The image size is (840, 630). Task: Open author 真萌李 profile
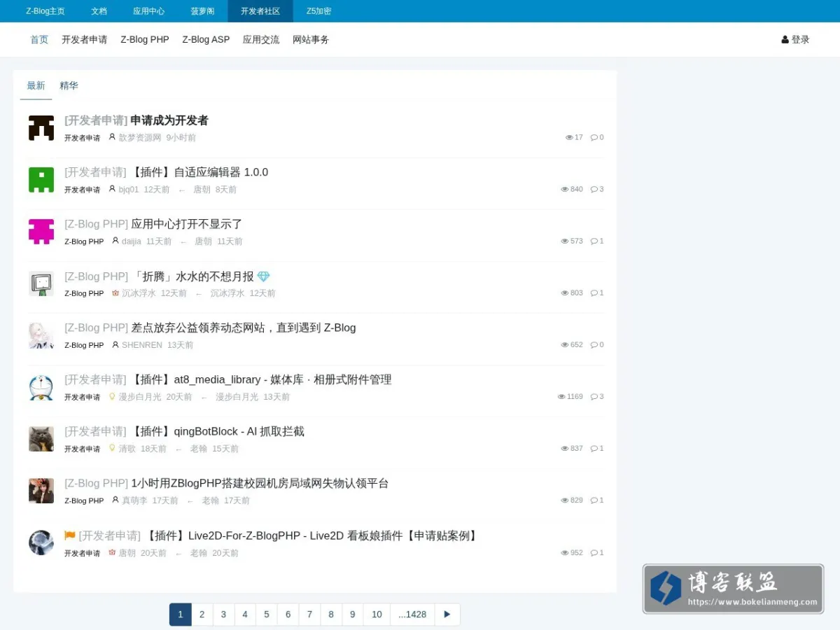click(x=135, y=500)
